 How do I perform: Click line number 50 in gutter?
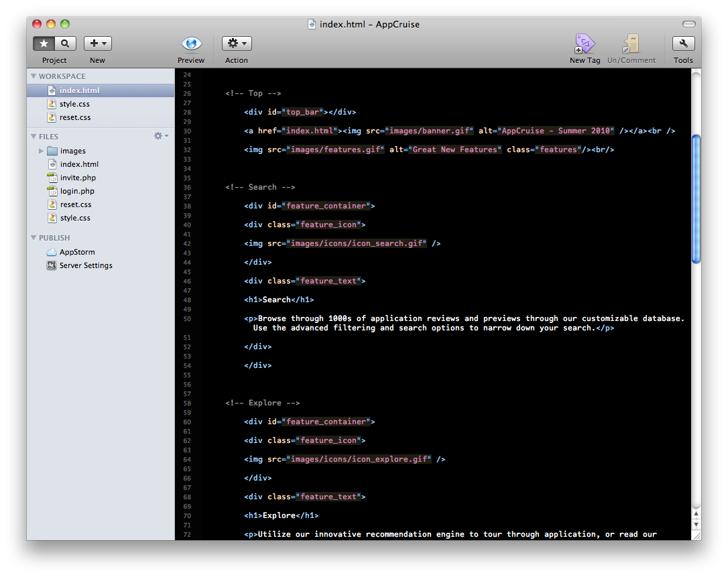point(187,319)
